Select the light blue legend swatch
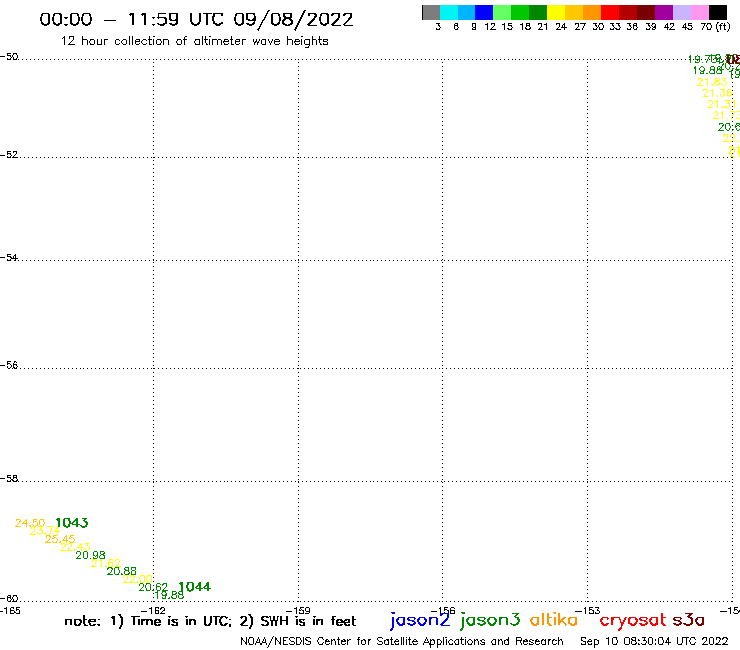 466,13
